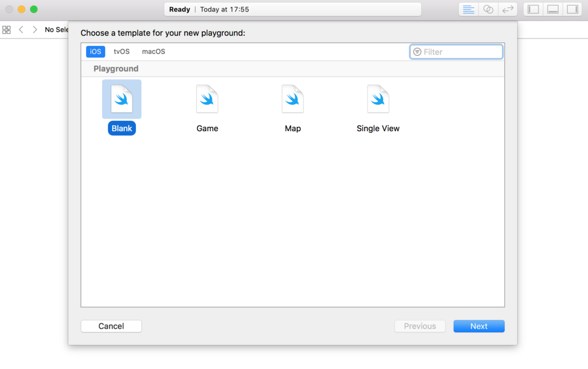The height and width of the screenshot is (369, 588).
Task: Switch to the tvOS tab
Action: (x=122, y=51)
